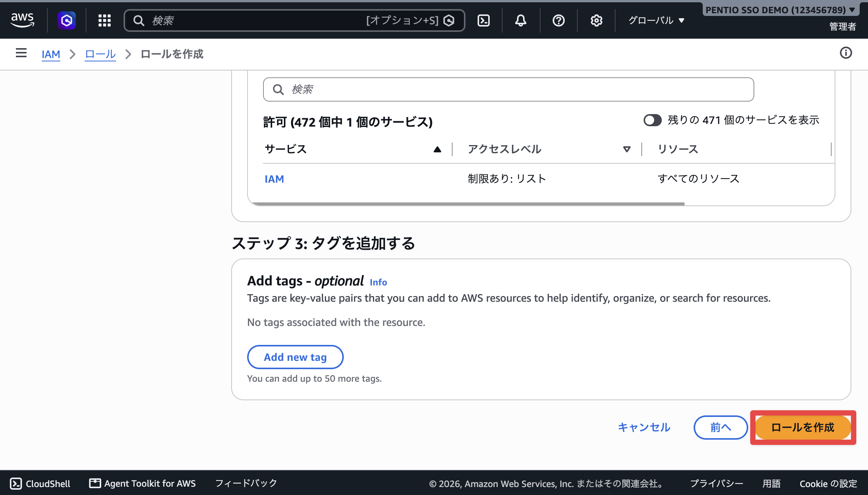The image size is (868, 495).
Task: Go back with 前へ button
Action: click(721, 428)
